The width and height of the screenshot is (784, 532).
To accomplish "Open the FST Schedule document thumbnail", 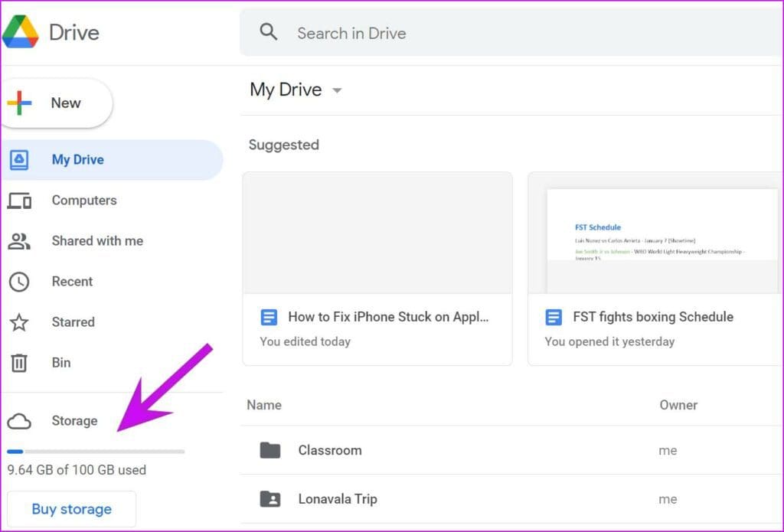I will pos(655,233).
